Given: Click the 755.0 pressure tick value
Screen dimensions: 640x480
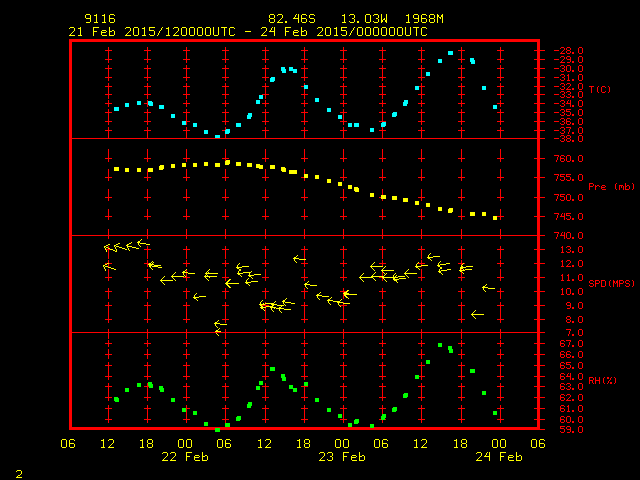Looking at the screenshot, I should tap(568, 178).
